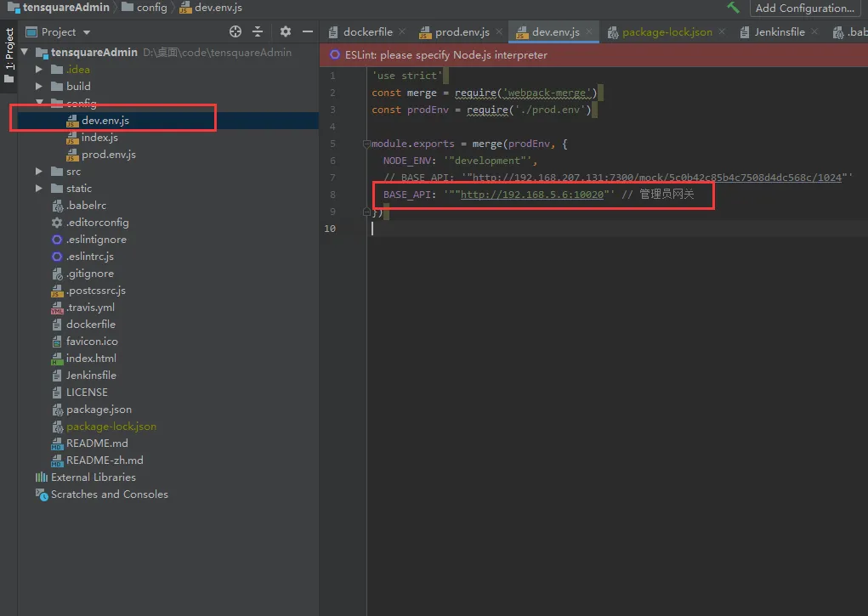Click config in the breadcrumb path

click(x=151, y=8)
